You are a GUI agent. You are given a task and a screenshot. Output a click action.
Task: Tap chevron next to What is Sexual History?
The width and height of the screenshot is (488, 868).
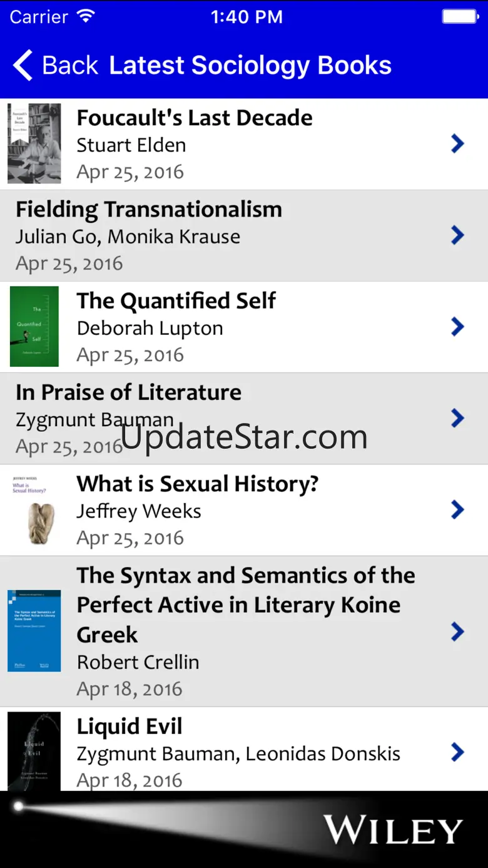pyautogui.click(x=457, y=510)
